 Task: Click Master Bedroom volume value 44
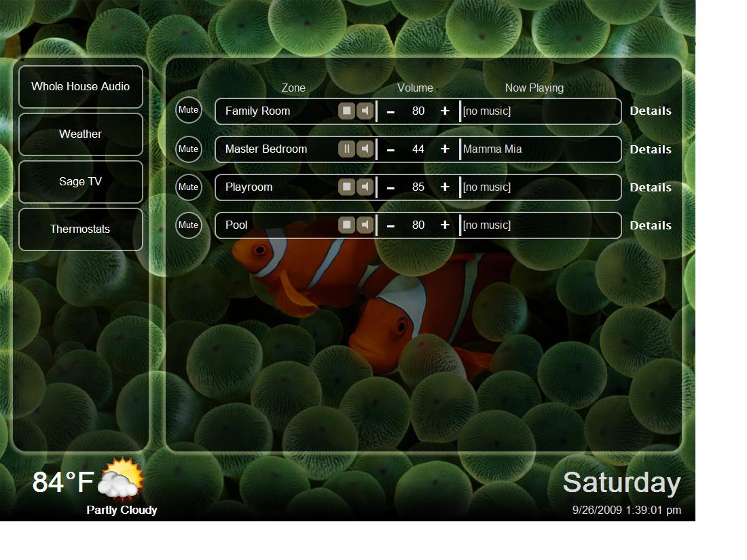pyautogui.click(x=418, y=149)
